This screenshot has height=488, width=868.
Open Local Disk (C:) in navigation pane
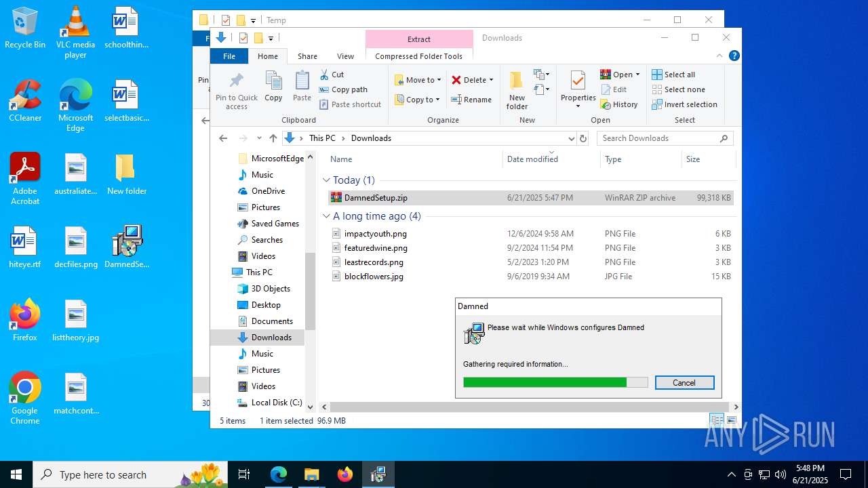(269, 403)
